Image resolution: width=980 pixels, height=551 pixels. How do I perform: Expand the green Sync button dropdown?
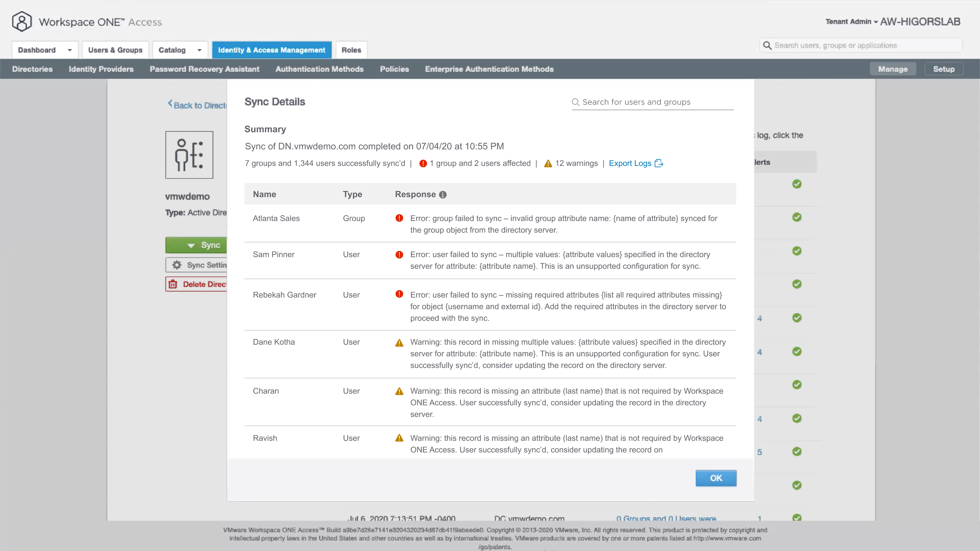tap(191, 245)
